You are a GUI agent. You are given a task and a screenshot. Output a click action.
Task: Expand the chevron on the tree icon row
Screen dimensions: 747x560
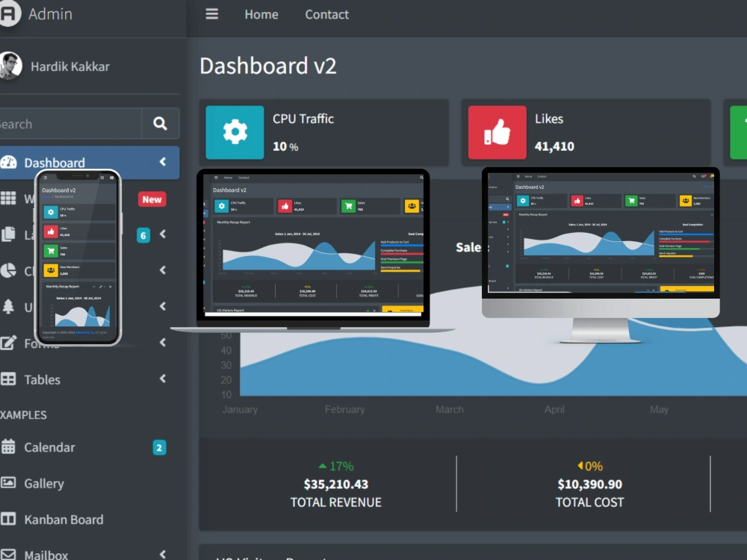pos(163,306)
